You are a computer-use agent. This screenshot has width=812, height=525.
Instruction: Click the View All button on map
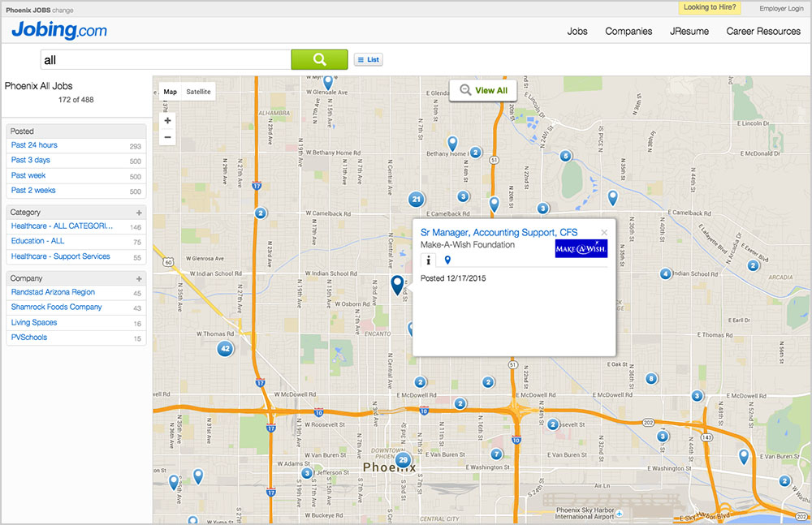coord(483,90)
